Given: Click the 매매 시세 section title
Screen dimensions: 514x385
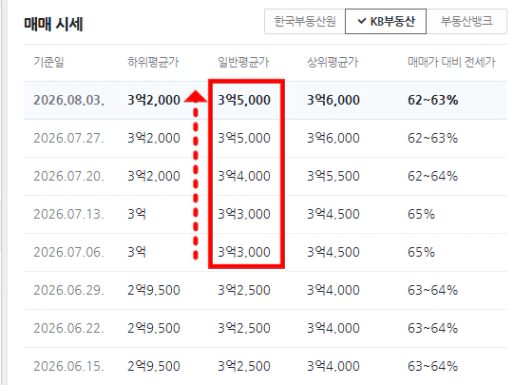Looking at the screenshot, I should coord(53,24).
